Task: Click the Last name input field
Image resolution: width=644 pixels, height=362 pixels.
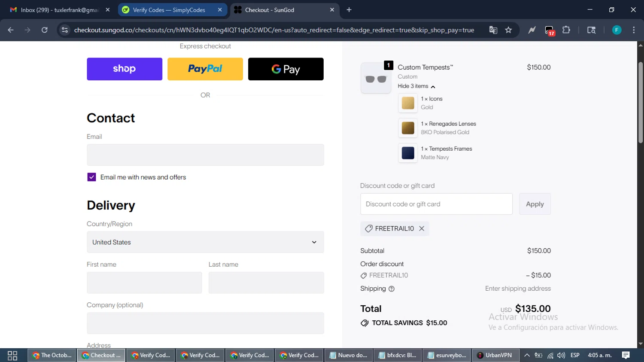Action: [x=266, y=283]
